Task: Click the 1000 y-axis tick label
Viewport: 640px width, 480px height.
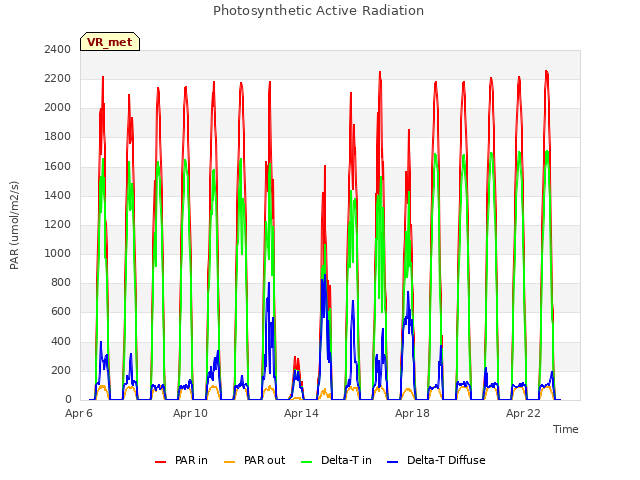Action: (58, 253)
